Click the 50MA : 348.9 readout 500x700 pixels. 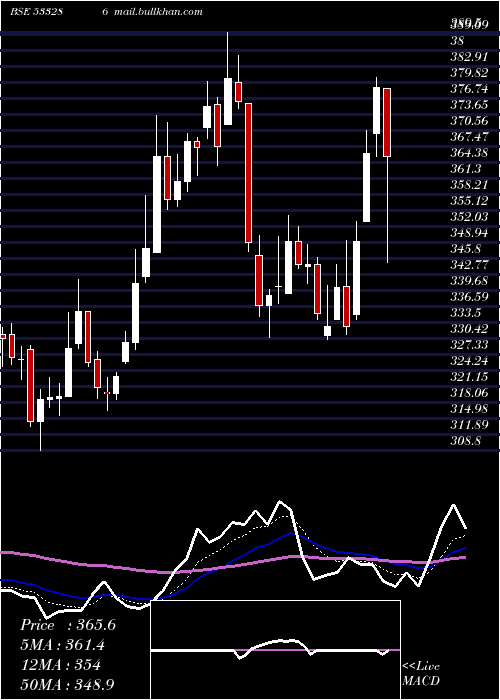(68, 685)
